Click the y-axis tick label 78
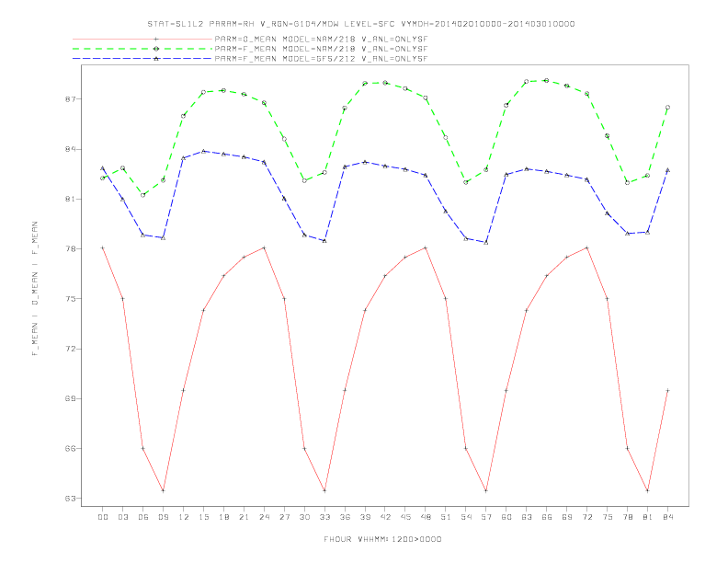This screenshot has width=728, height=563. pyautogui.click(x=69, y=249)
